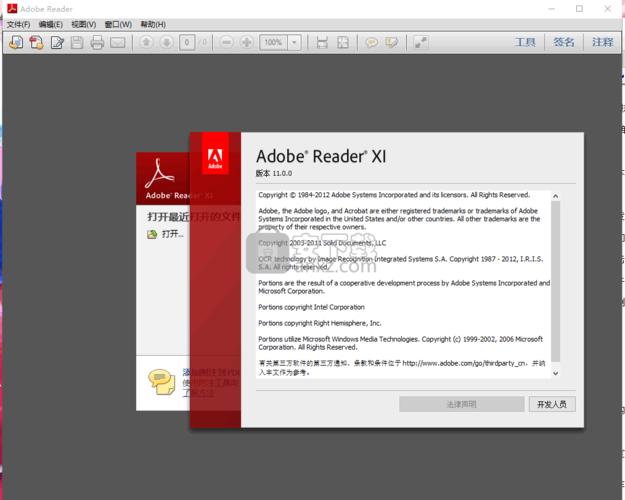
Task: Click the zoom out minus icon
Action: (x=226, y=42)
